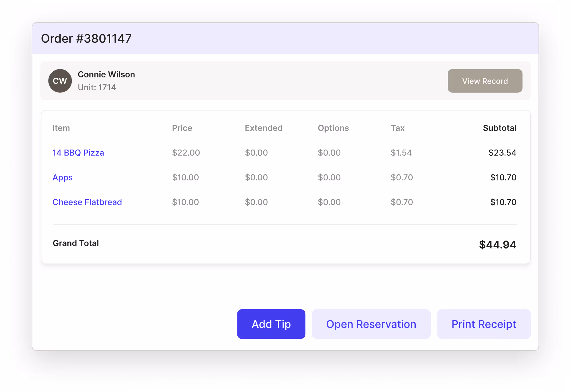Open the Cheese Flatbread item link
Image resolution: width=571 pixels, height=392 pixels.
tap(87, 202)
